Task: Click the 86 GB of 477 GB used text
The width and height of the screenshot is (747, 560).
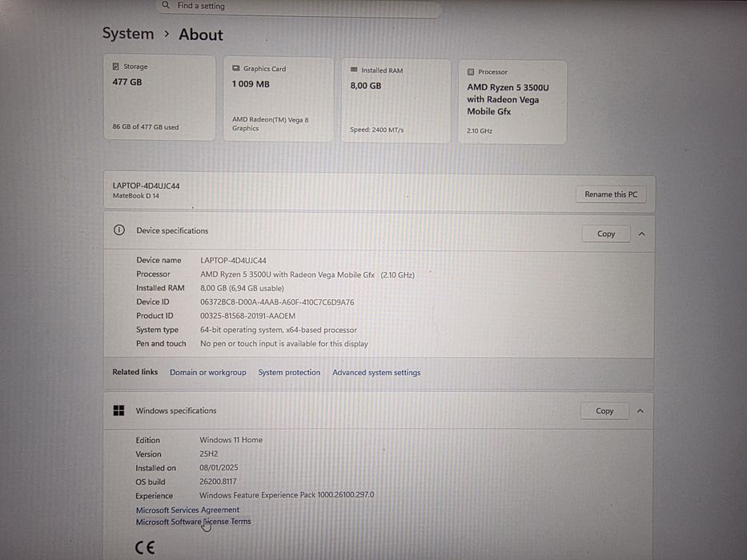Action: (146, 126)
